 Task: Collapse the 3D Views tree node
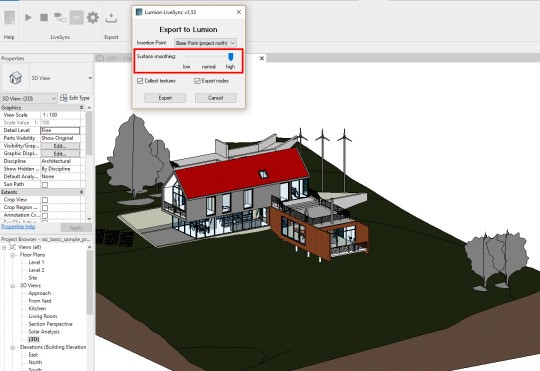(x=13, y=286)
